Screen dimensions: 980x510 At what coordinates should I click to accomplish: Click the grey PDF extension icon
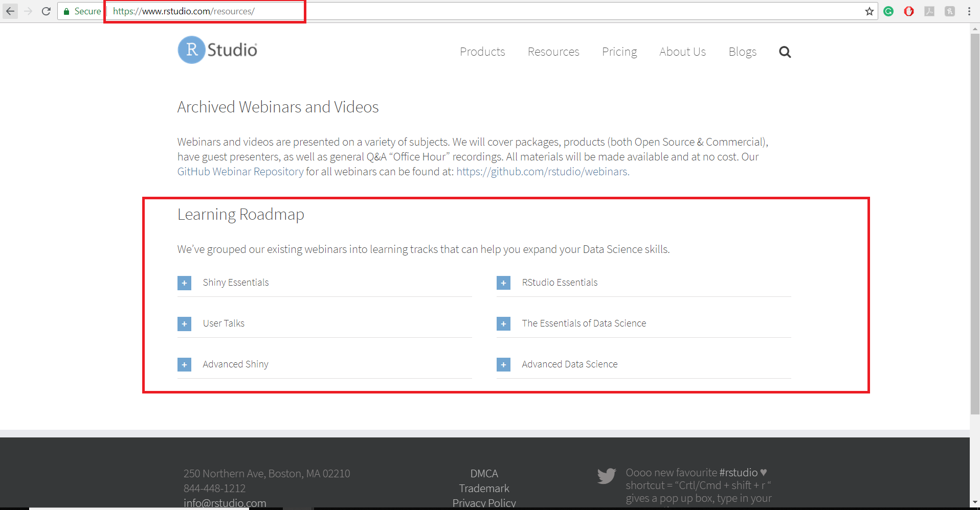pos(929,11)
